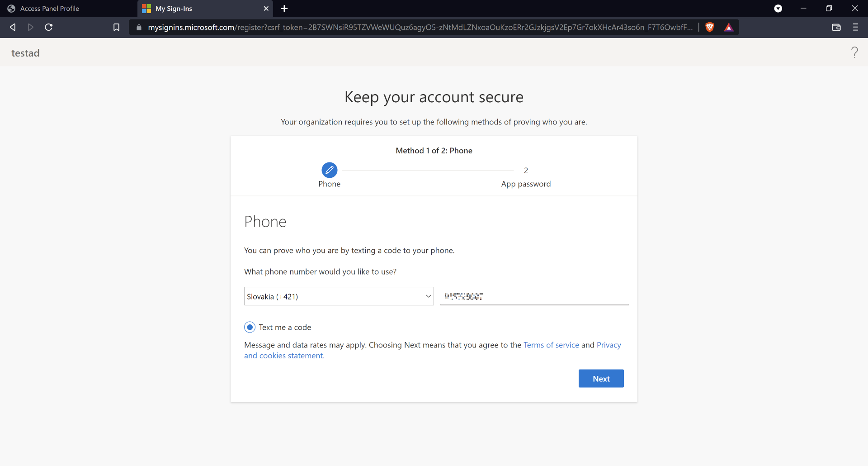Image resolution: width=868 pixels, height=466 pixels.
Task: Open the Terms of service link
Action: click(551, 345)
